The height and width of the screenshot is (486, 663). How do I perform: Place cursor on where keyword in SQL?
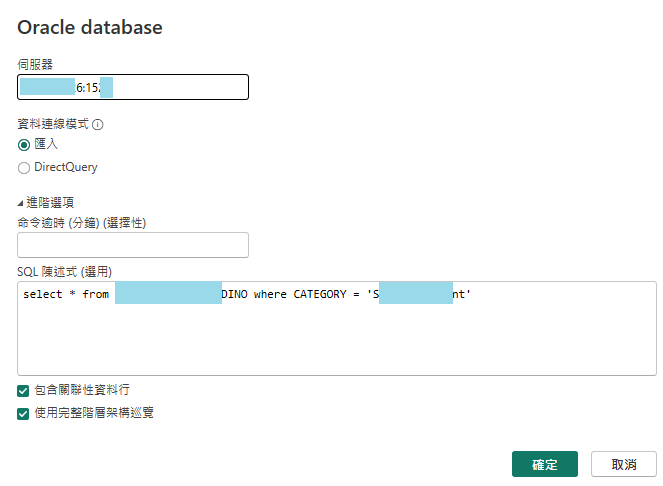click(270, 294)
